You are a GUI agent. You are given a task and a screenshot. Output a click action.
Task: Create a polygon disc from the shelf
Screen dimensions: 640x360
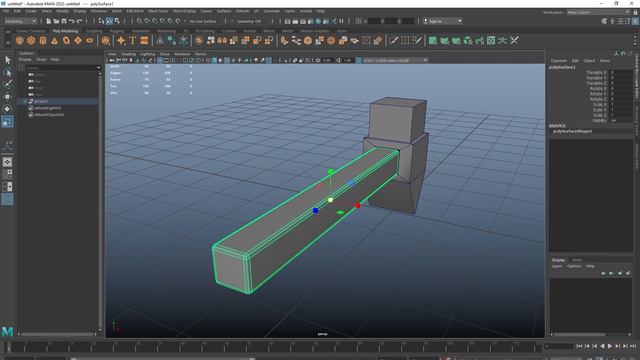pos(89,40)
